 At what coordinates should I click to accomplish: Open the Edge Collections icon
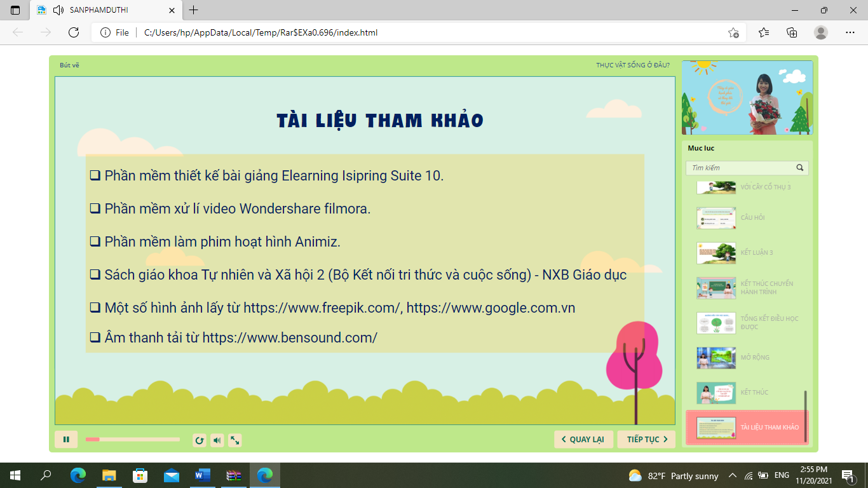[792, 32]
